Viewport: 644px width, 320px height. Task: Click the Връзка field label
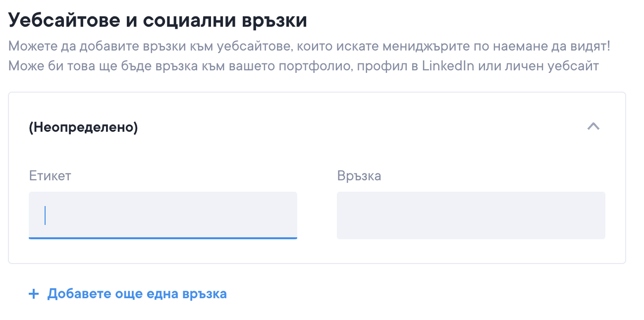click(359, 176)
